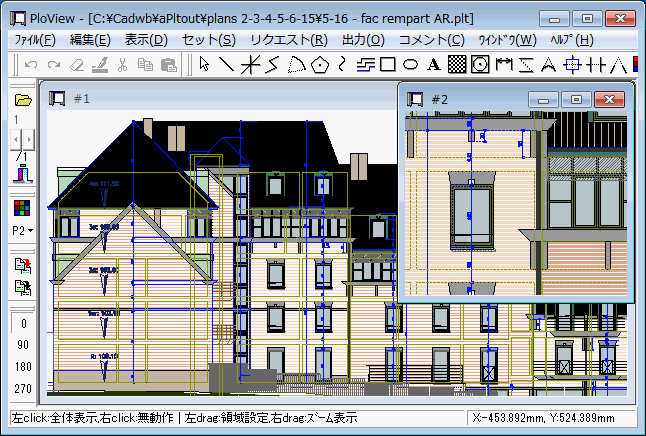Open the セット(S) menu

[209, 40]
